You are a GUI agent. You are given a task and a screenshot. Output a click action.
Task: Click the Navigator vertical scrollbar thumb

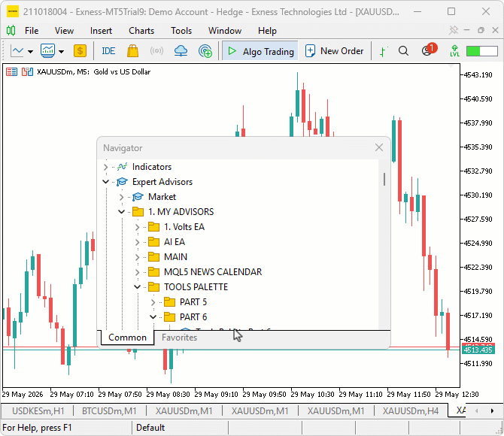coord(384,179)
